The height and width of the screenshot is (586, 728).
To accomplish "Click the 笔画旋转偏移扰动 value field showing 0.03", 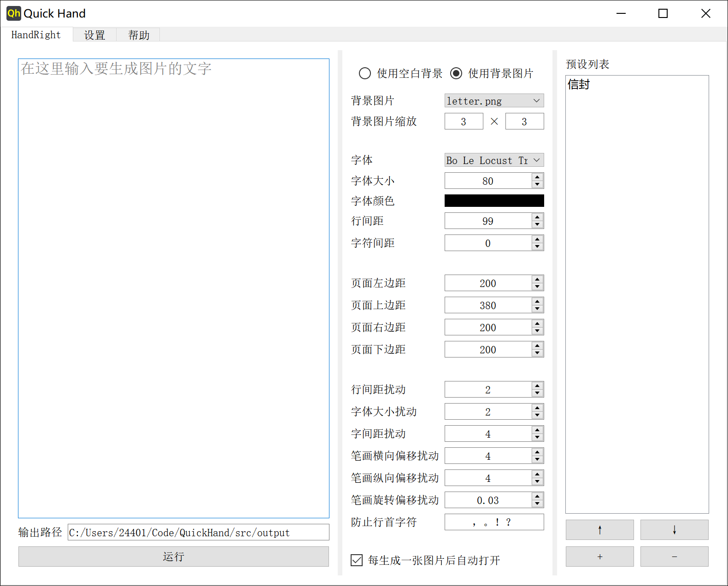I will pos(488,500).
